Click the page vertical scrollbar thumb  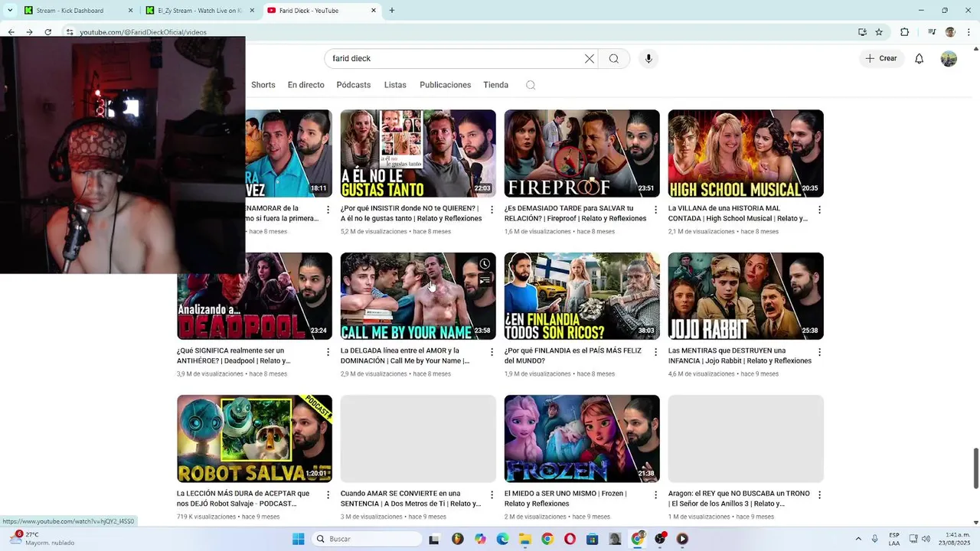[975, 468]
